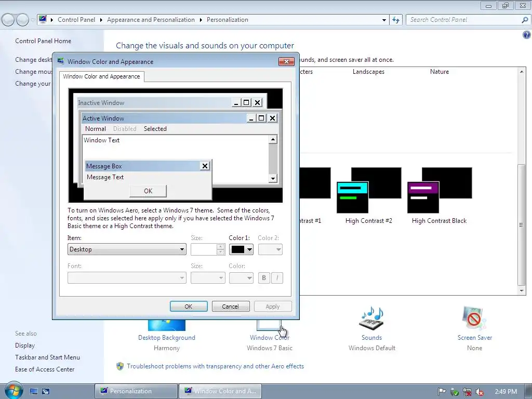Click the Active Window preview maximize icon
The height and width of the screenshot is (399, 532).
(261, 118)
